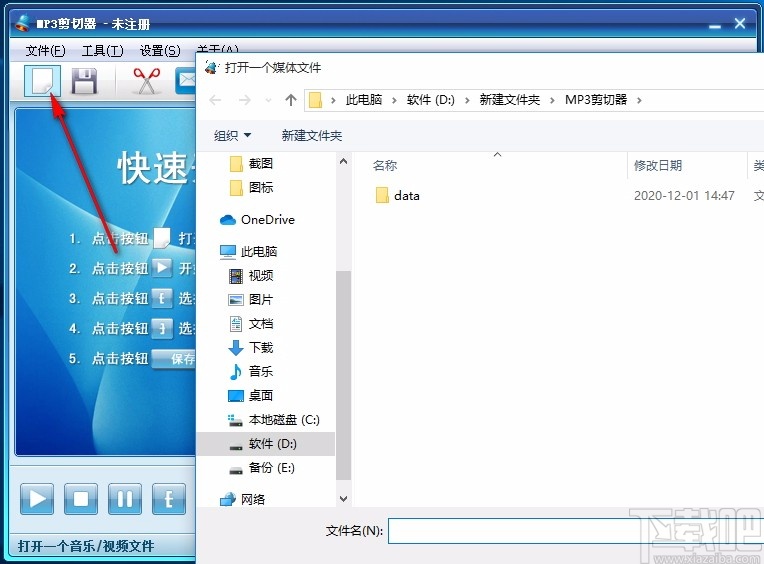The height and width of the screenshot is (564, 764).
Task: Click the open file icon in MP3 cutter toolbar
Action: coord(42,81)
